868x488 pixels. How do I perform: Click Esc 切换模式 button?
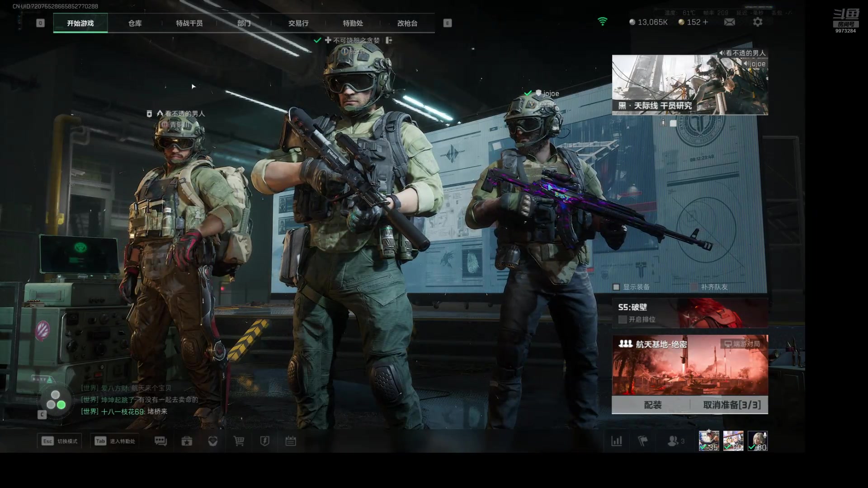(60, 441)
